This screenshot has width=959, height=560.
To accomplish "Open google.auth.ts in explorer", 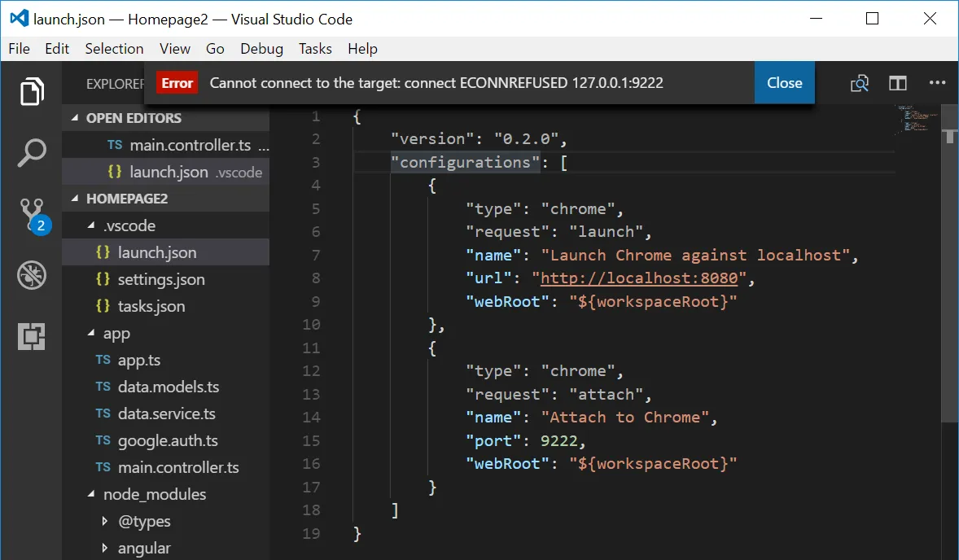I will (166, 441).
